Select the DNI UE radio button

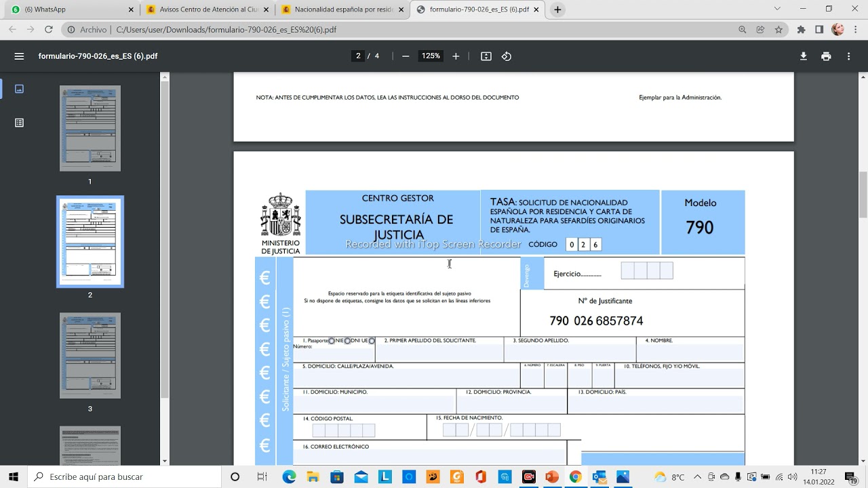371,341
